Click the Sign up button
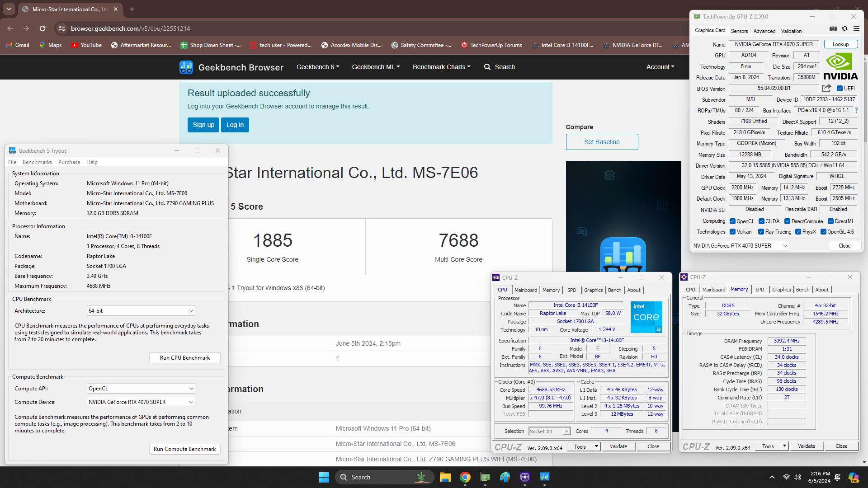868x488 pixels. 203,125
